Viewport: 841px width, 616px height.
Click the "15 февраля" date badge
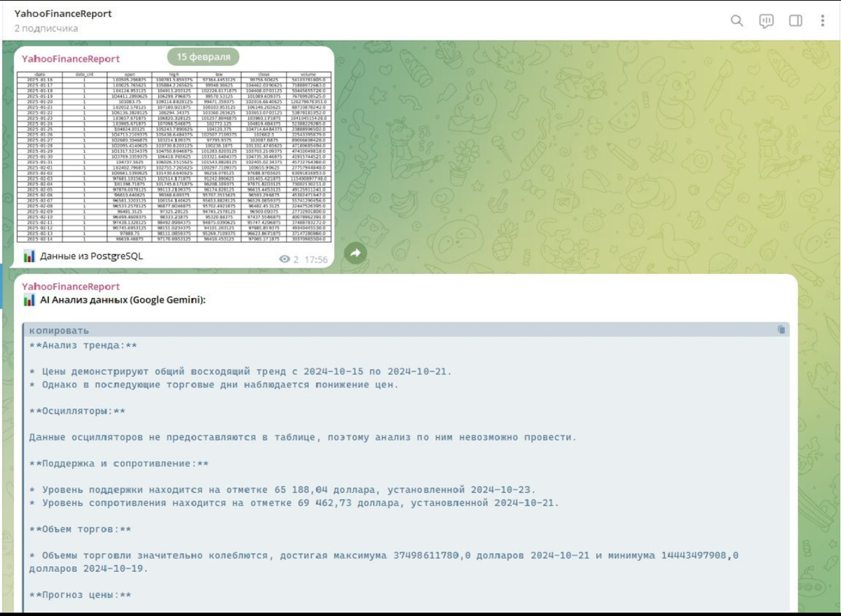point(203,57)
